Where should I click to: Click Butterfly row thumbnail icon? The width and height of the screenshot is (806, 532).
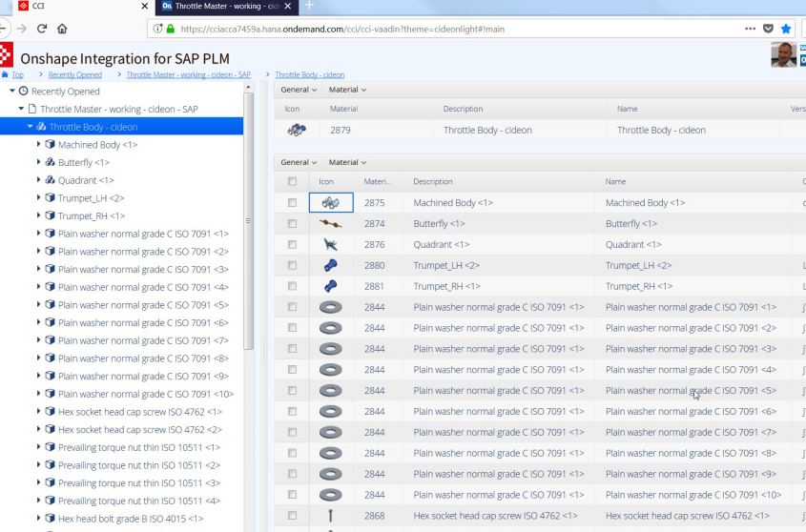click(331, 224)
